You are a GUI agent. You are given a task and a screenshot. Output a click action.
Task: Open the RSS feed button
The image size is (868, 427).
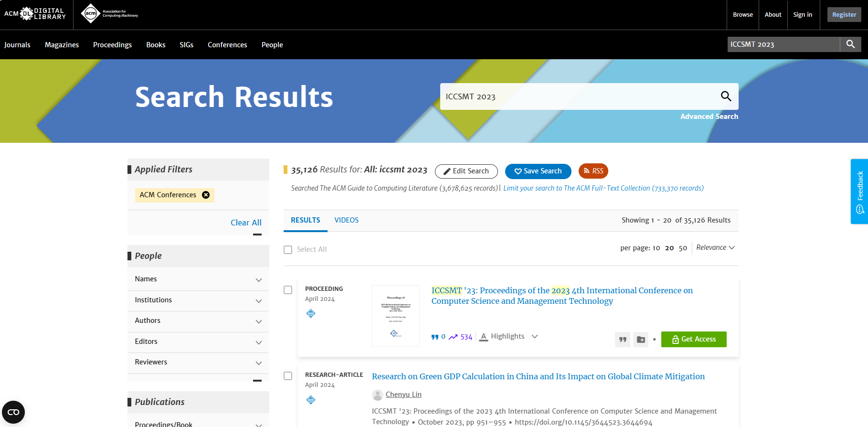click(593, 171)
